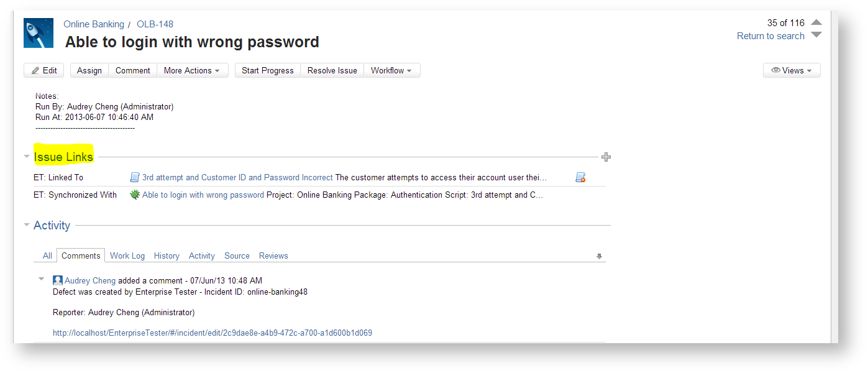868x373 pixels.
Task: Click the small arrow icon right of activity tabs
Action: (599, 256)
